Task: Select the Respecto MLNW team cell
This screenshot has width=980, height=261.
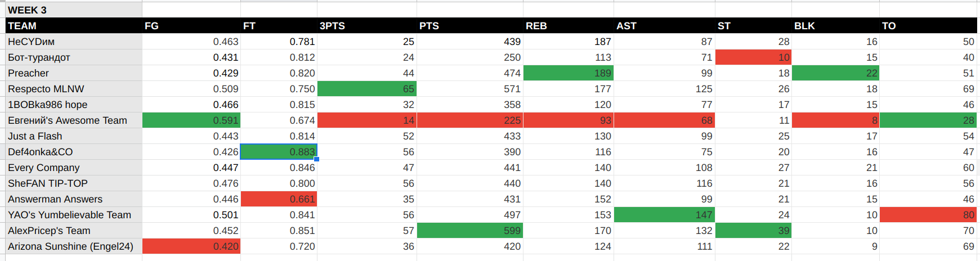Action: pos(74,89)
